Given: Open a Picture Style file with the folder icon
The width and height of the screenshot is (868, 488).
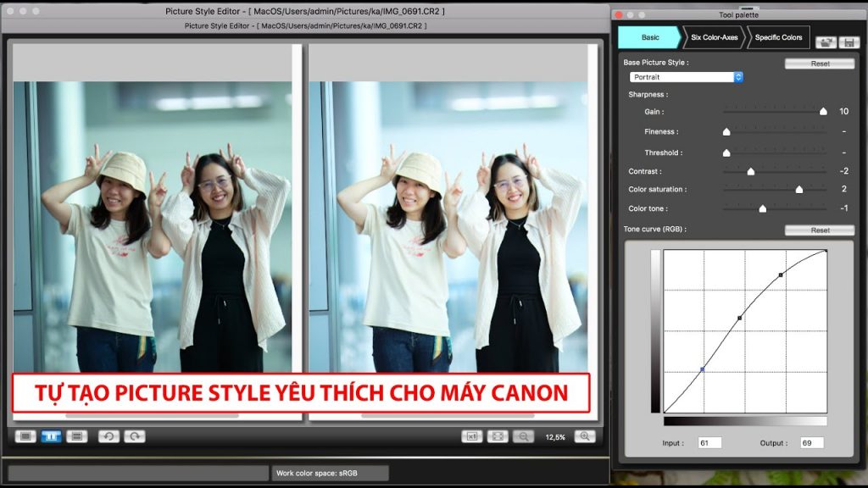Looking at the screenshot, I should click(826, 39).
